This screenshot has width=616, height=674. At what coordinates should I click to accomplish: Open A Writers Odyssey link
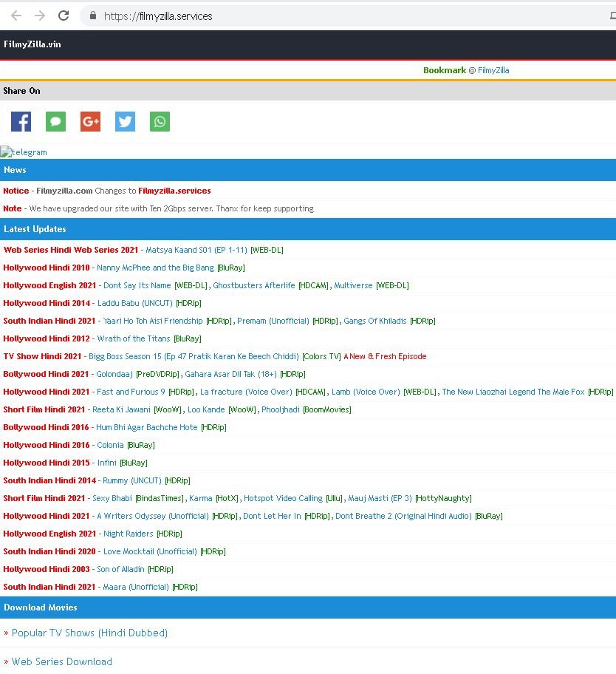coord(152,516)
